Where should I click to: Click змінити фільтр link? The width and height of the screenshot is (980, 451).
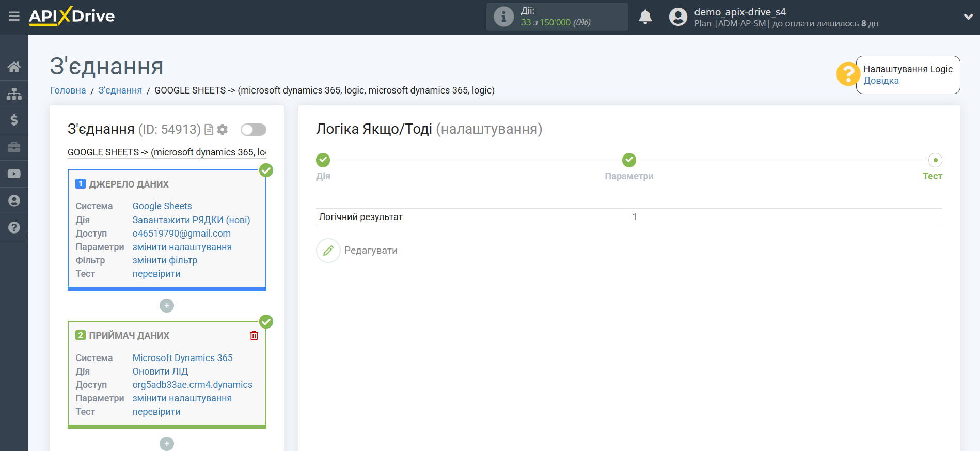pyautogui.click(x=165, y=260)
